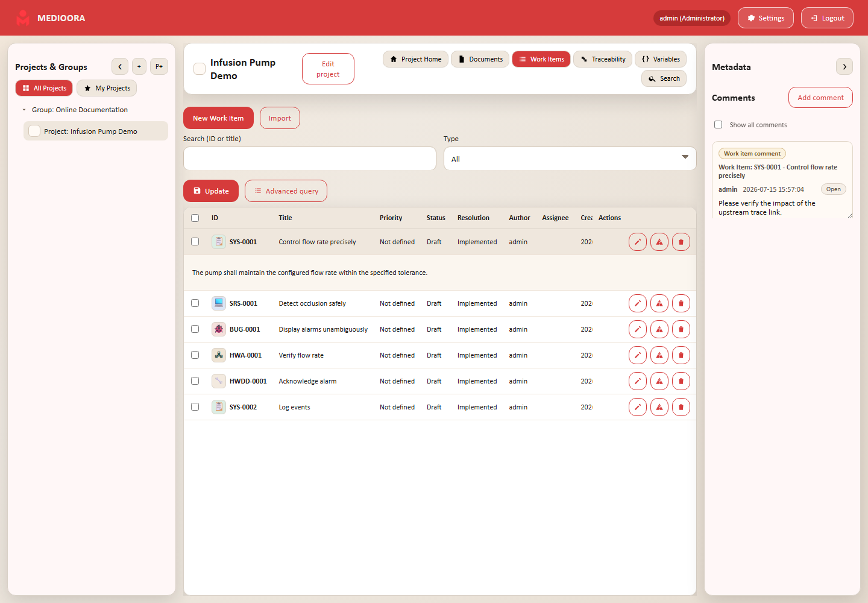The image size is (868, 603).
Task: Check the BUG-0001 row checkbox
Action: [195, 329]
